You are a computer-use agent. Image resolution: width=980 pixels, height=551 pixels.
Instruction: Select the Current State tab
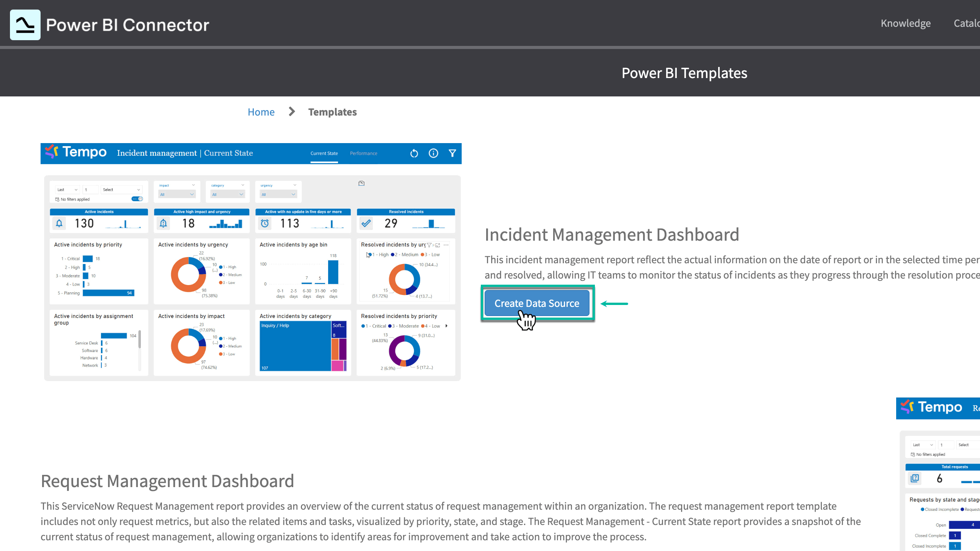(x=324, y=153)
